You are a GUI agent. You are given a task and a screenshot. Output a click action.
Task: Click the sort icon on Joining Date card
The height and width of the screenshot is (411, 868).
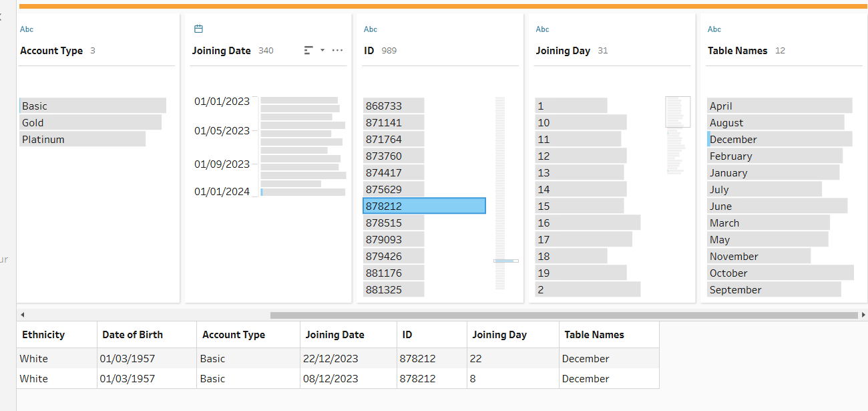(x=308, y=51)
